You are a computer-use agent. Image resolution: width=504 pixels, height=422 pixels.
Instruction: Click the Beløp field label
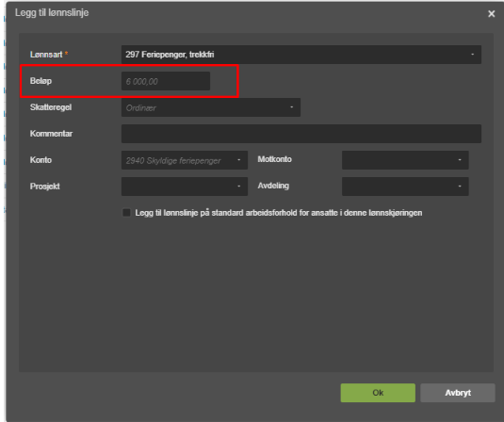pos(41,81)
